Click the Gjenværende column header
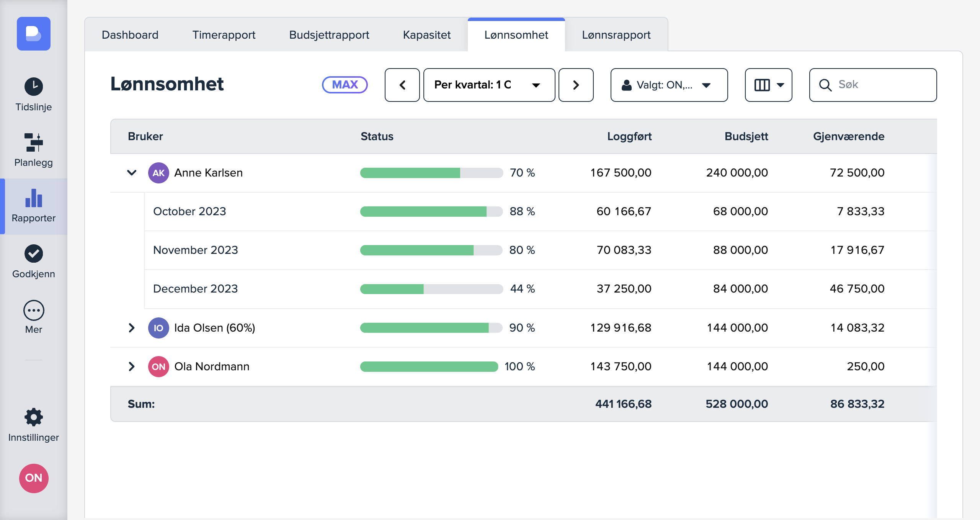 tap(849, 136)
